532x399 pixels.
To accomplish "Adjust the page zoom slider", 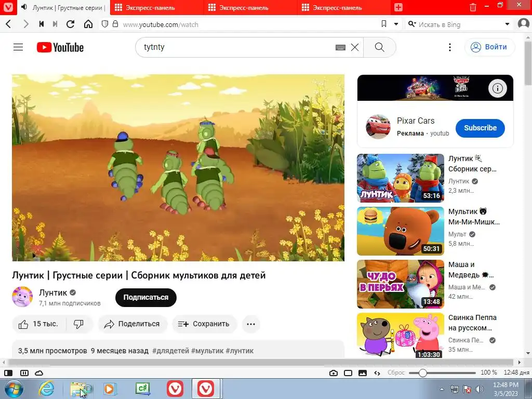I will pos(442,373).
